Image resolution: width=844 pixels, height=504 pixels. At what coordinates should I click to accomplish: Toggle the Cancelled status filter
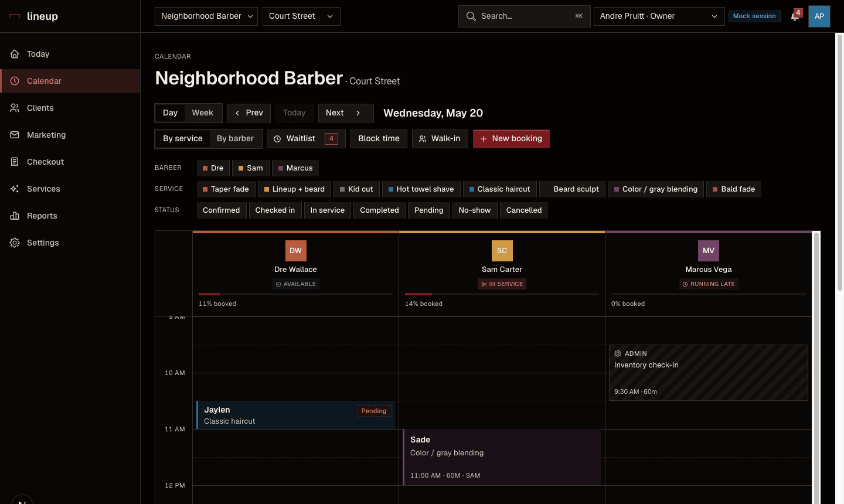point(524,210)
